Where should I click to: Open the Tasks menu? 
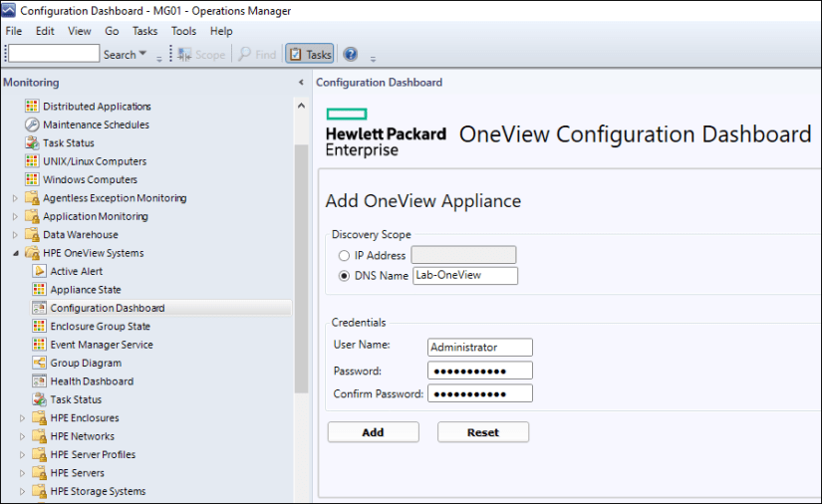coord(144,31)
